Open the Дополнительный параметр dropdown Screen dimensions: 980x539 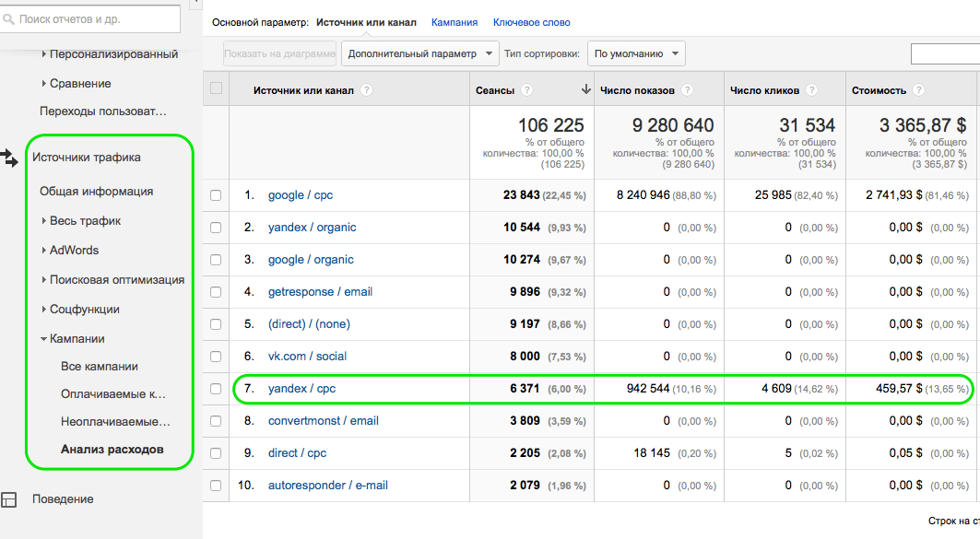(x=420, y=53)
